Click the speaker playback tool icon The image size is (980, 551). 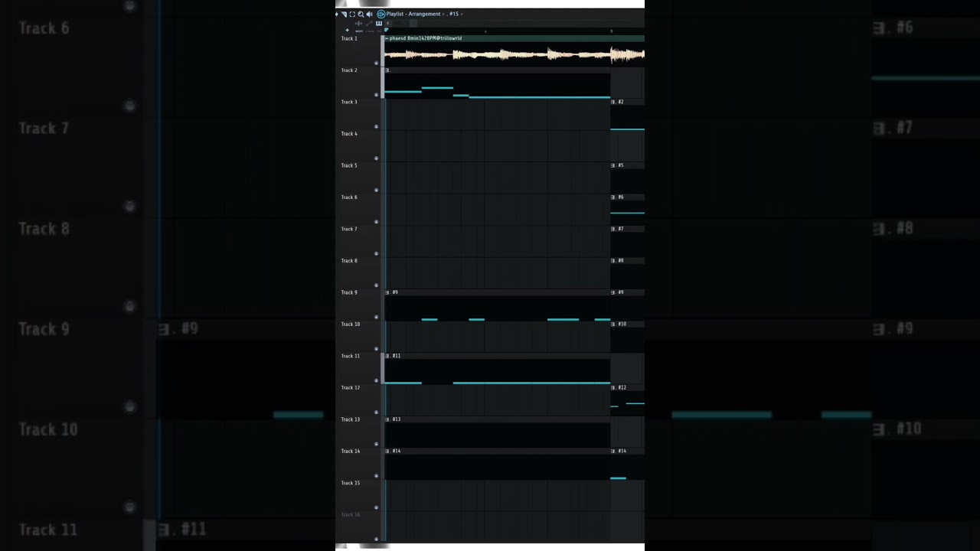tap(369, 14)
